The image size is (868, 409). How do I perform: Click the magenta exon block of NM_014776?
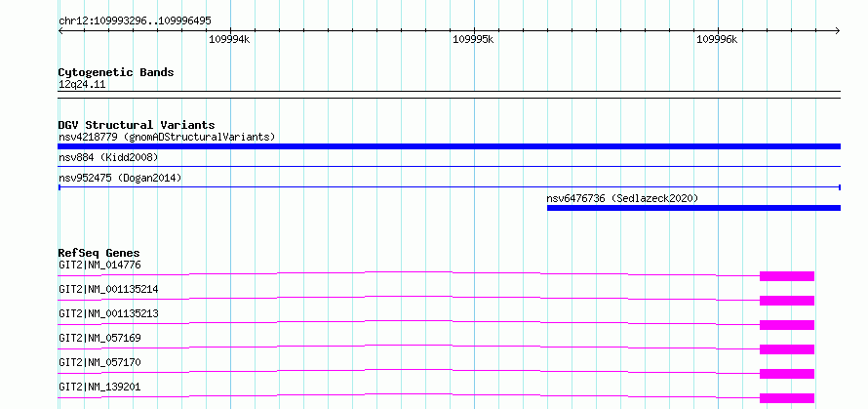[787, 276]
